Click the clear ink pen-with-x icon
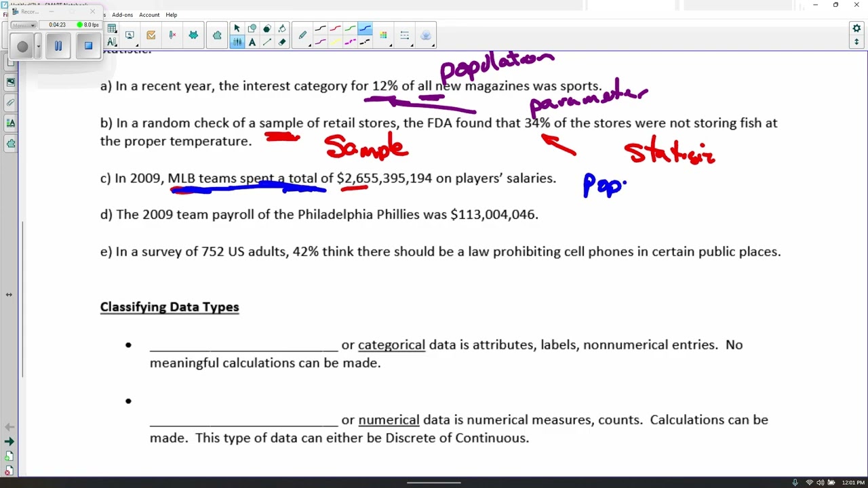Screen dimensions: 868x488 (x=172, y=35)
